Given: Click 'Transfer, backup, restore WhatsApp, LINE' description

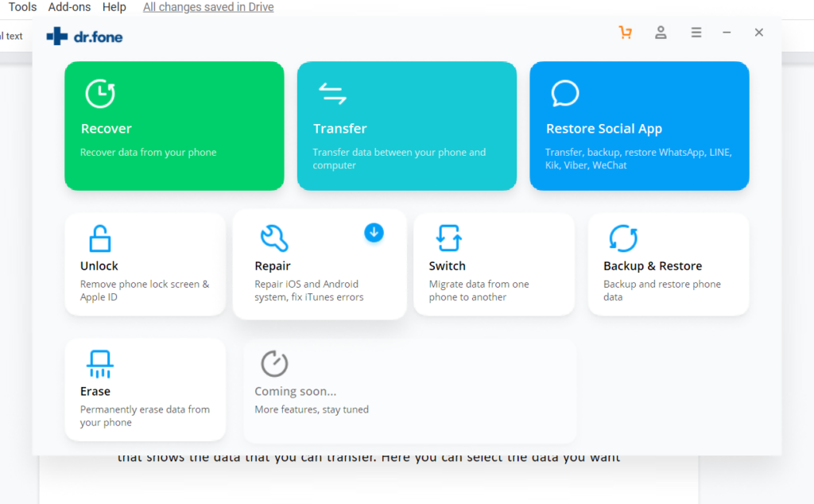Looking at the screenshot, I should tap(638, 159).
